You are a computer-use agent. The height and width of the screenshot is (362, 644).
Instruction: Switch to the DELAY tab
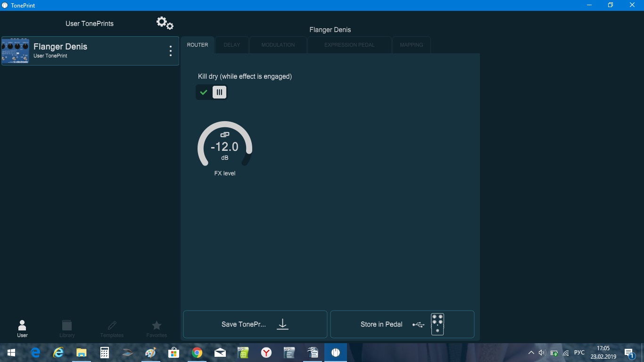point(232,45)
